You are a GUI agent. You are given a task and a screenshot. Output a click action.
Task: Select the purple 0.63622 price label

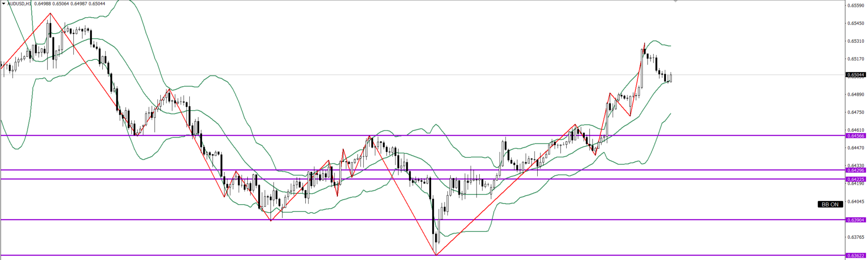(x=855, y=255)
